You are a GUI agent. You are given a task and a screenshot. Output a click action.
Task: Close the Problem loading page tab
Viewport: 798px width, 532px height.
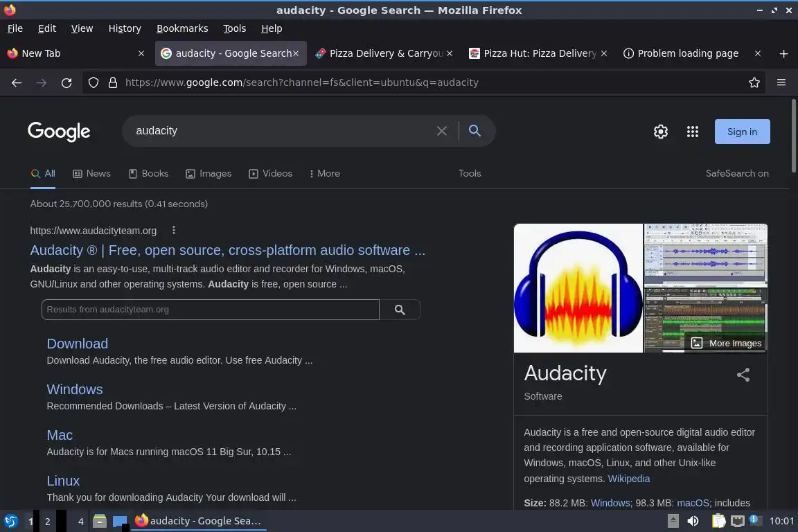pos(758,53)
